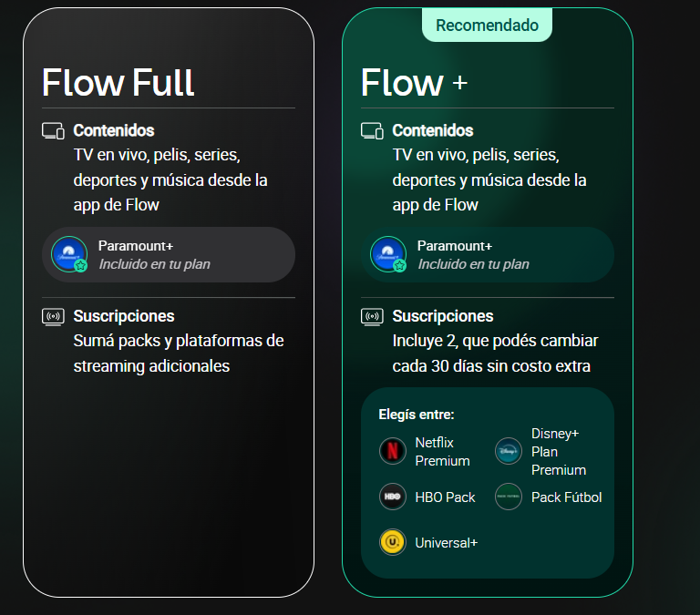Click 'Incluido en tu plan' in Flow +
This screenshot has width=700, height=615.
(474, 264)
